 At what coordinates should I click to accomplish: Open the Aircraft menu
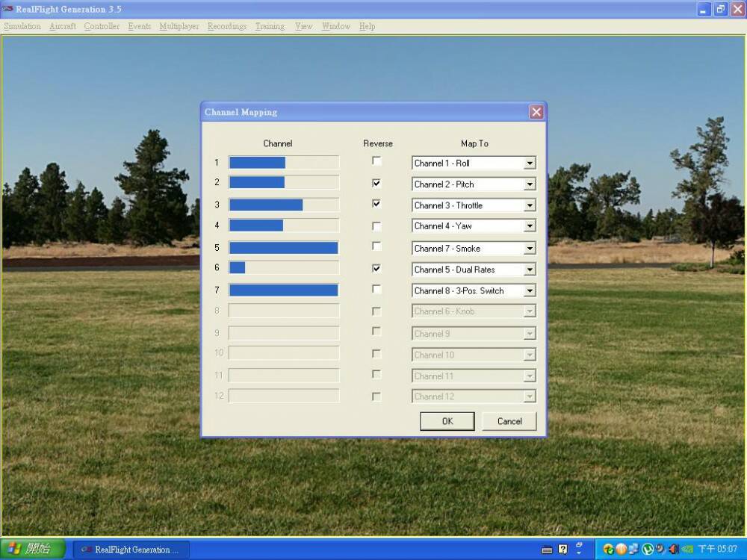(63, 26)
